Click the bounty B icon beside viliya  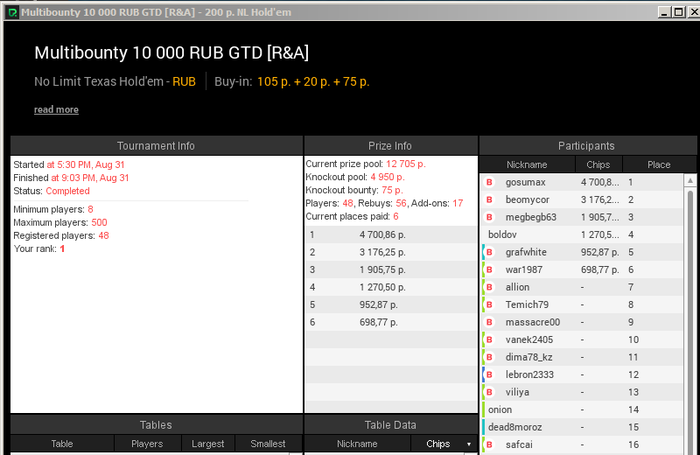pos(489,392)
